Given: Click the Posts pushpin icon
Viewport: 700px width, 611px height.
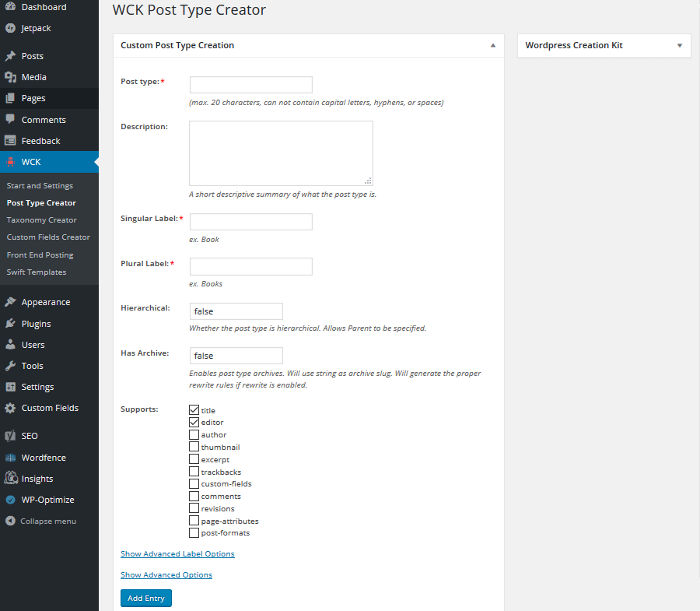Looking at the screenshot, I should point(10,56).
